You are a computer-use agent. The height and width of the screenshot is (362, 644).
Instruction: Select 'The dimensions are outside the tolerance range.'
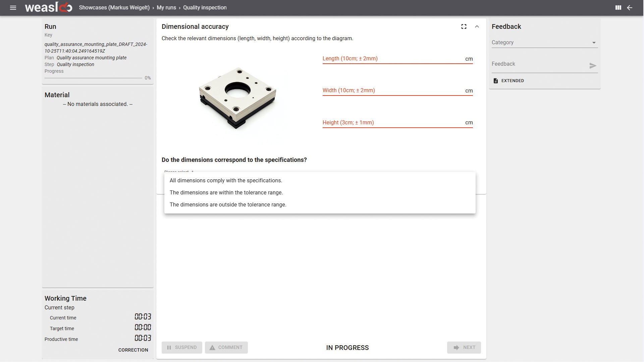(x=228, y=204)
